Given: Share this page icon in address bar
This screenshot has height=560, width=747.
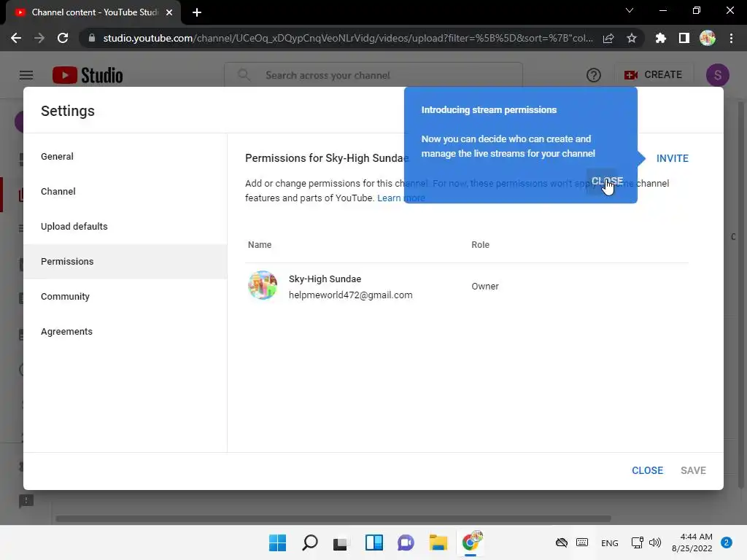Looking at the screenshot, I should click(608, 38).
